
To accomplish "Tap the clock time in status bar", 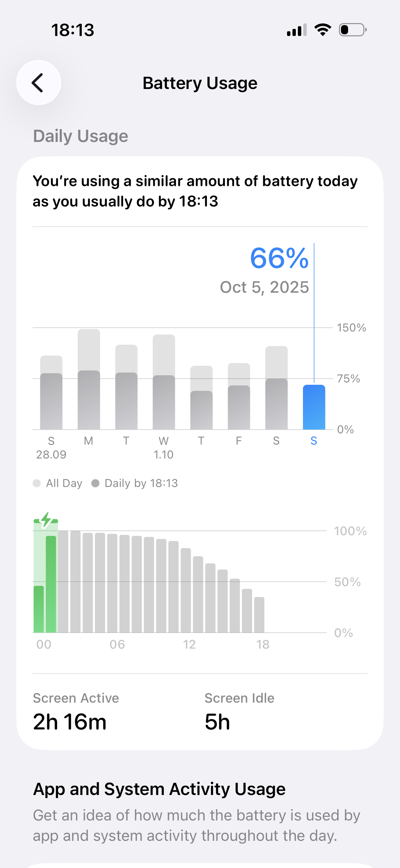I will click(73, 30).
